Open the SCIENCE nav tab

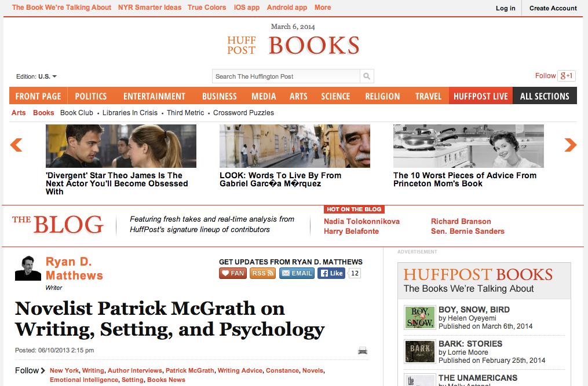tap(335, 96)
